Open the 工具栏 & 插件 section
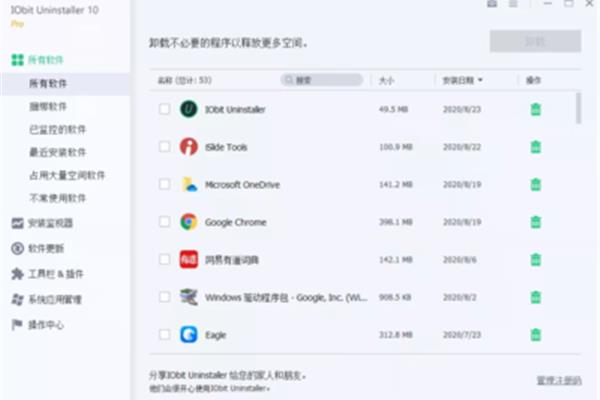The width and height of the screenshot is (600, 400). point(47,274)
